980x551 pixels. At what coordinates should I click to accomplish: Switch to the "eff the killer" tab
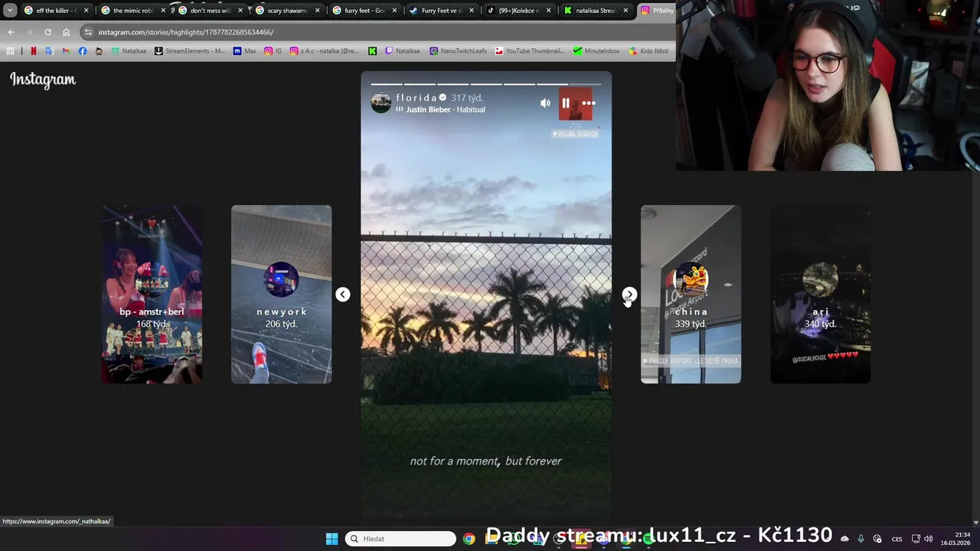(x=57, y=11)
